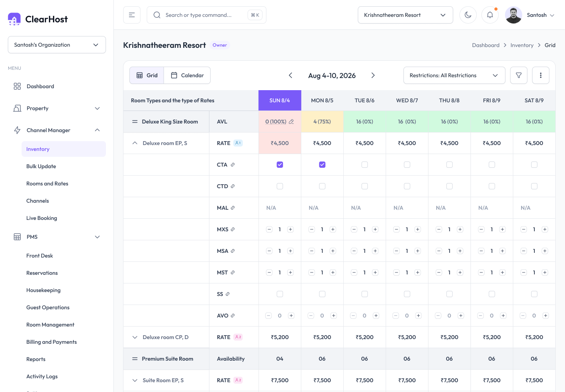The width and height of the screenshot is (565, 392).
Task: Click Inventory breadcrumb link
Action: tap(522, 45)
